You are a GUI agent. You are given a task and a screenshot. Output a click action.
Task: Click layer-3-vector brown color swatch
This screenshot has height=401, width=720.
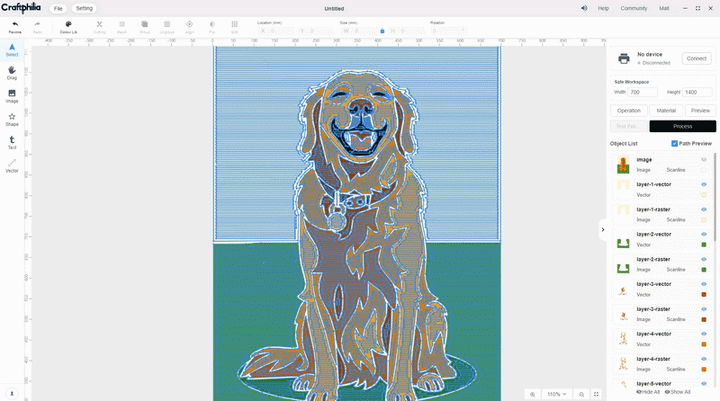[x=703, y=294]
